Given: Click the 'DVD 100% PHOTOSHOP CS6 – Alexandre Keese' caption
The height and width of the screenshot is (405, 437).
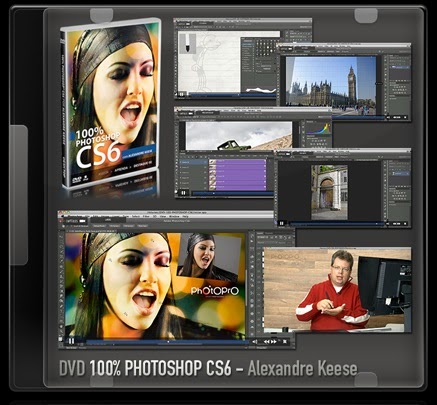Looking at the screenshot, I should [x=208, y=368].
